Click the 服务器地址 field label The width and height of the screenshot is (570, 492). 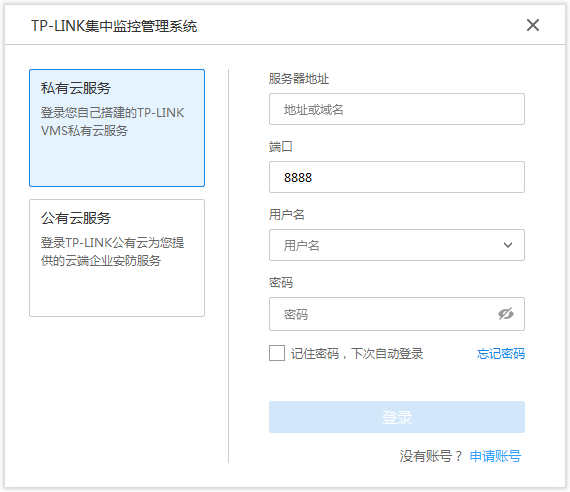point(299,79)
